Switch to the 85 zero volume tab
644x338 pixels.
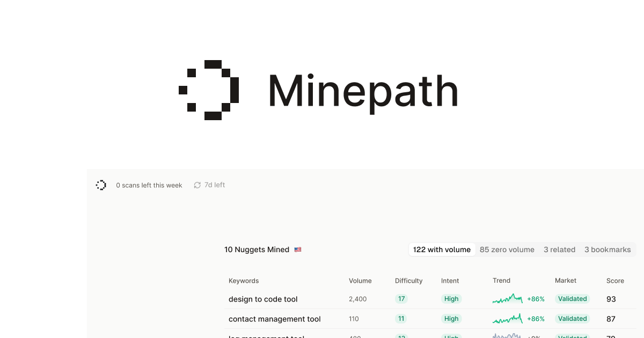[x=507, y=249]
